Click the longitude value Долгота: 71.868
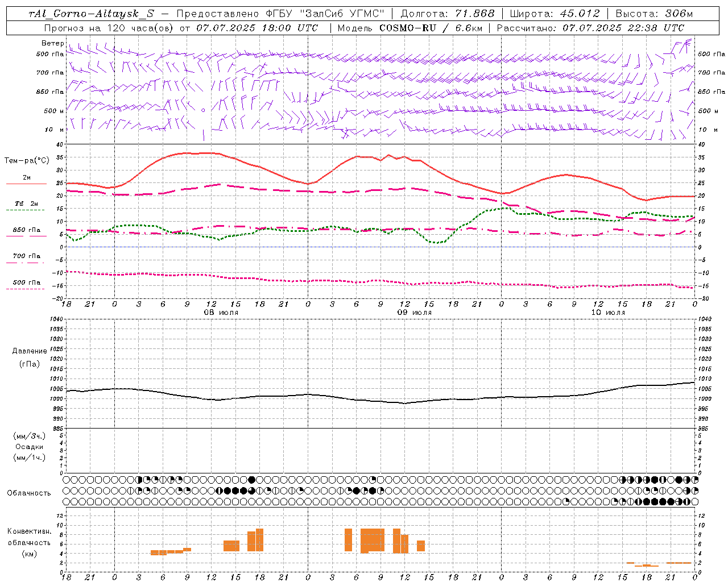 coord(448,14)
